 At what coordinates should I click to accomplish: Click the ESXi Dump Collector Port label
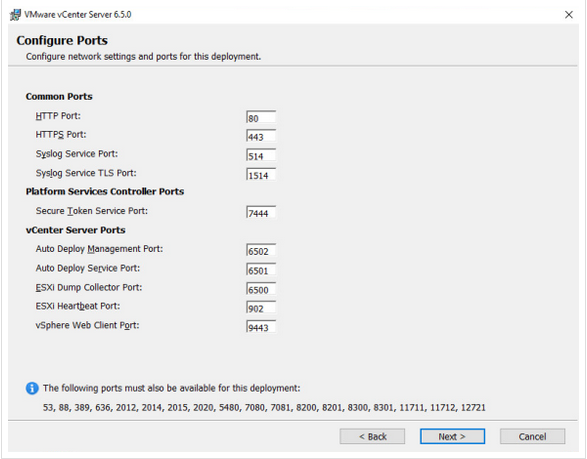pyautogui.click(x=89, y=288)
